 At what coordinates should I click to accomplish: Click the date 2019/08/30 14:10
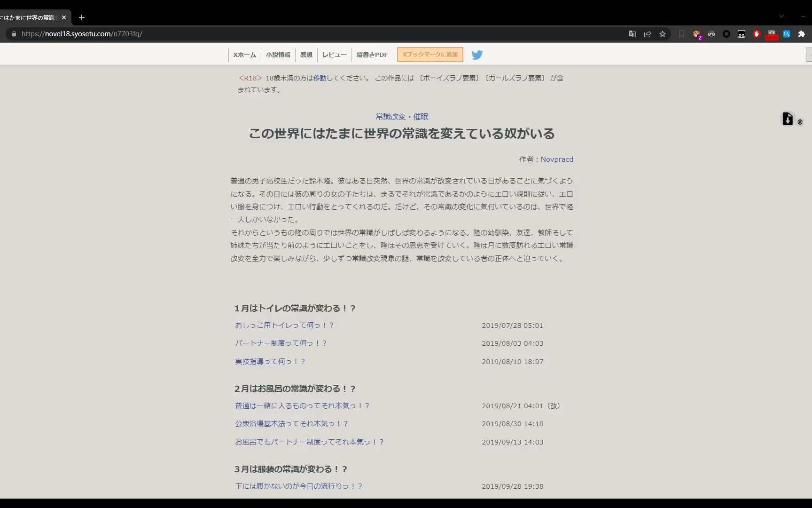pyautogui.click(x=513, y=424)
